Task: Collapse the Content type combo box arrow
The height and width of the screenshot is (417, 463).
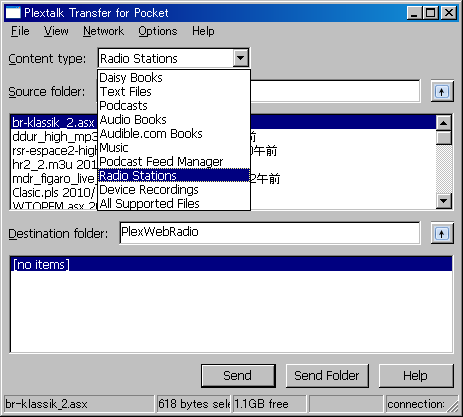Action: coord(240,58)
